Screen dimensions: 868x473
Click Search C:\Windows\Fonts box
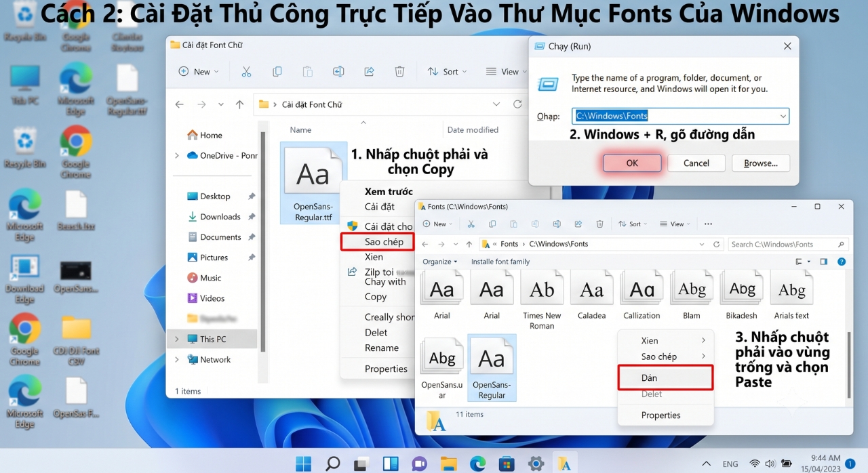(788, 244)
